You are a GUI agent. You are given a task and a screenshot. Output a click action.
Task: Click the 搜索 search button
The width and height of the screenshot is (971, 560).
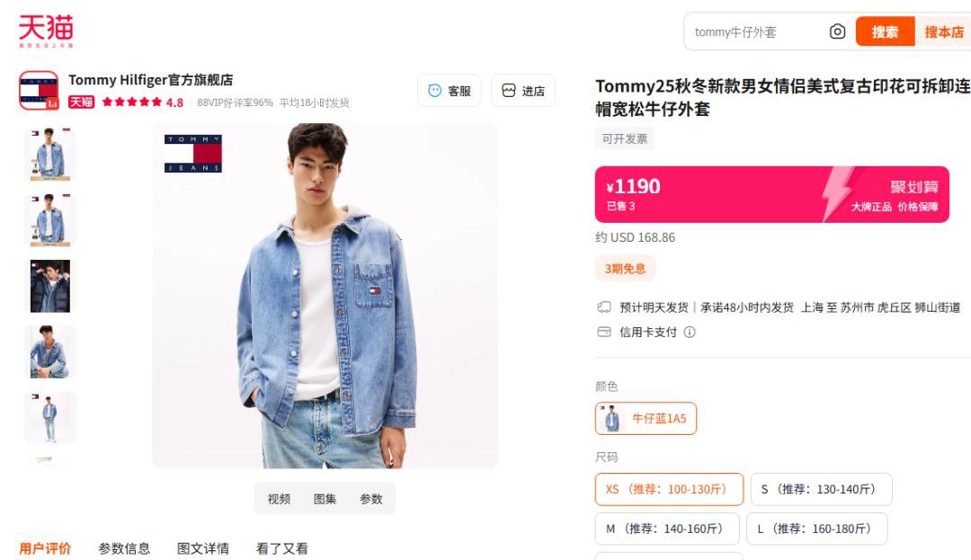pyautogui.click(x=885, y=31)
